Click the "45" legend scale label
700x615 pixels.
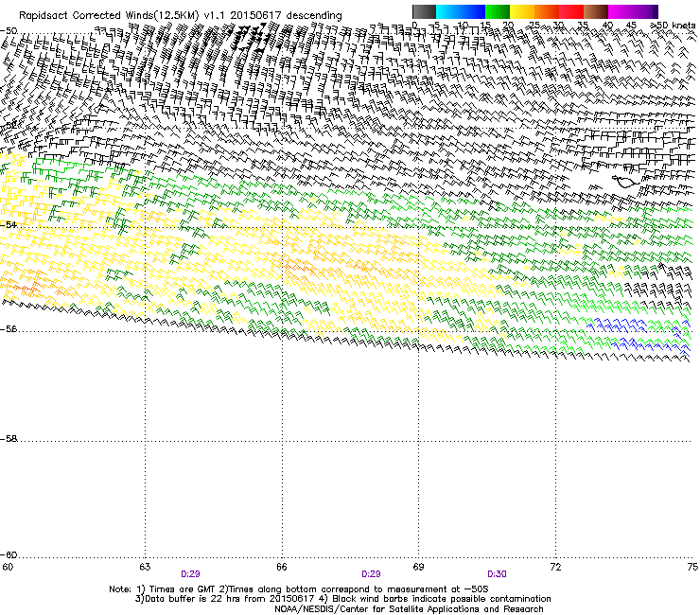pyautogui.click(x=631, y=26)
